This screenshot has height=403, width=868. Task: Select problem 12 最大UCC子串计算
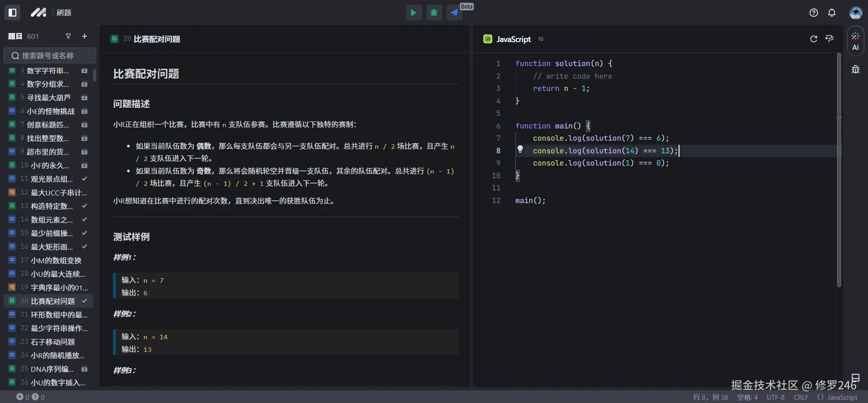click(58, 193)
